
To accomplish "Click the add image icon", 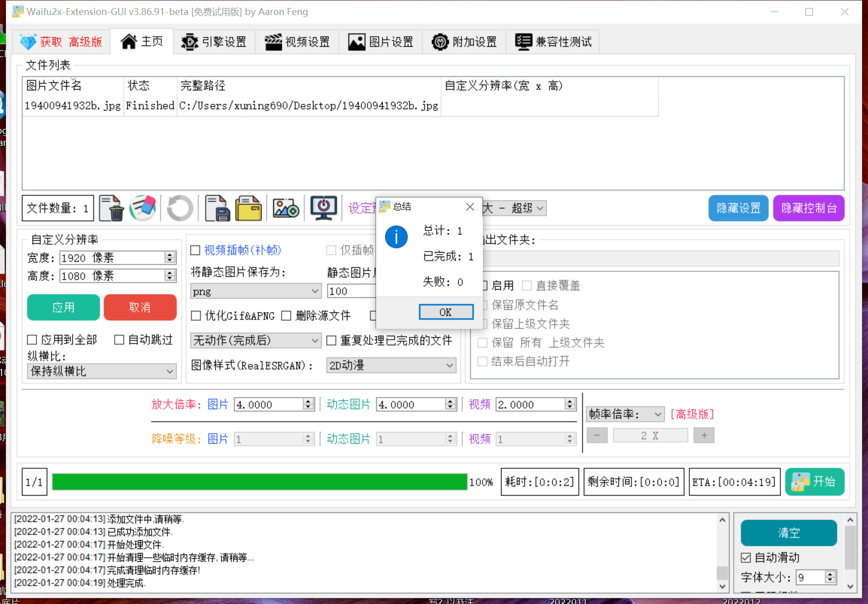I will [286, 208].
